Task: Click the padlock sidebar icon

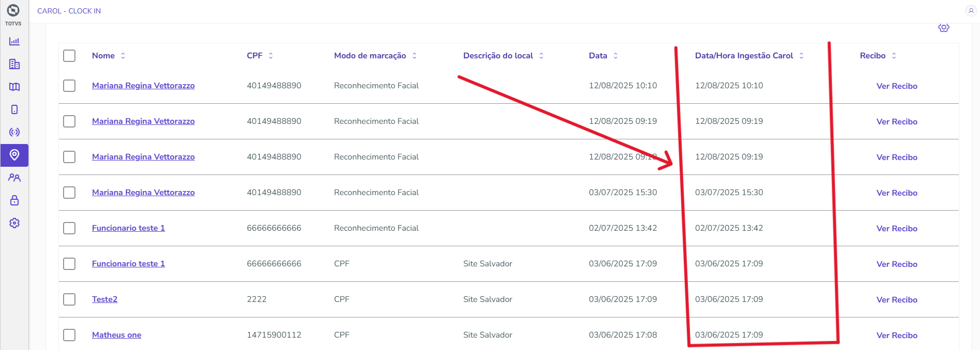Action: click(x=14, y=200)
